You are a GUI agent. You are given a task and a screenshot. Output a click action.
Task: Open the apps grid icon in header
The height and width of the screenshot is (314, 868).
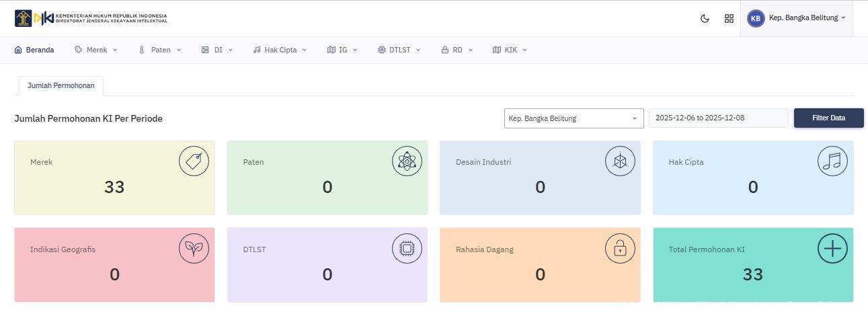coord(729,19)
